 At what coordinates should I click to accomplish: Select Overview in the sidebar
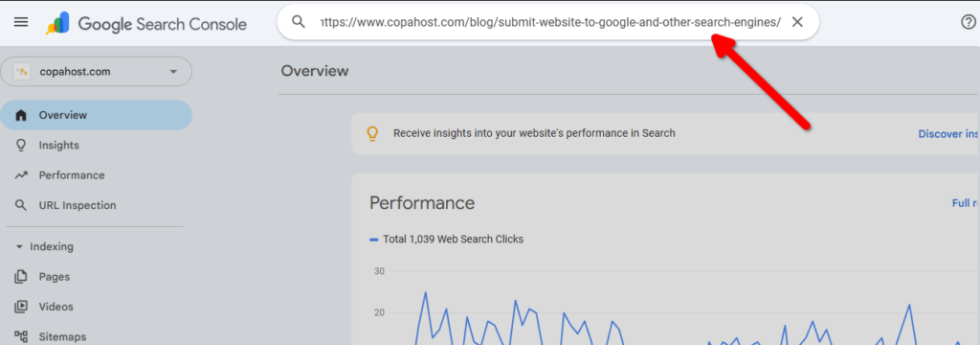point(97,115)
